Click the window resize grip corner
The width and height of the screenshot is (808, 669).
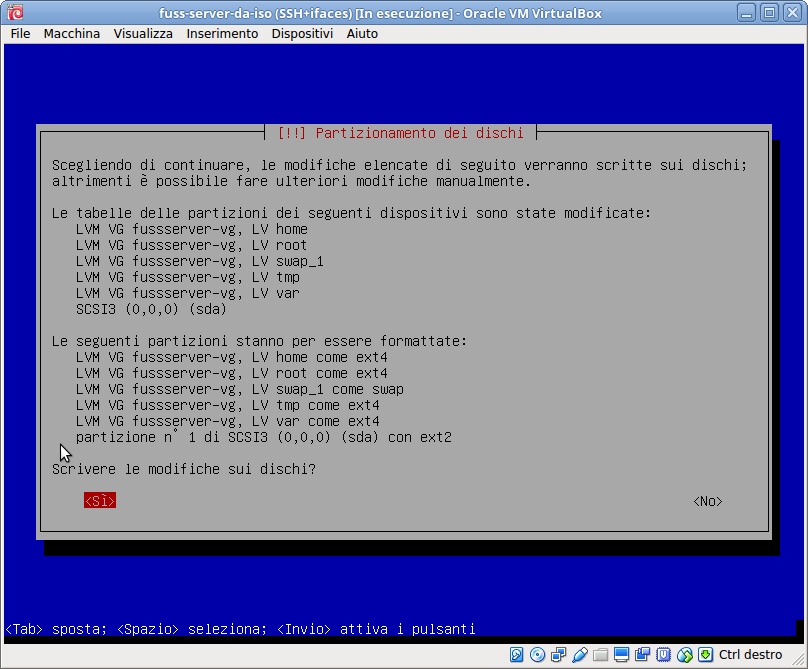point(799,659)
